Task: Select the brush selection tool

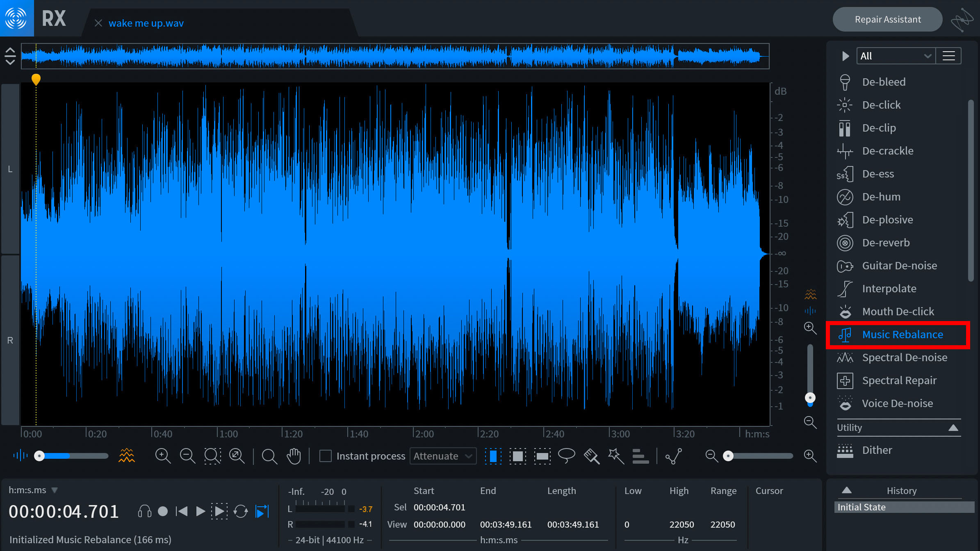Action: [x=591, y=456]
